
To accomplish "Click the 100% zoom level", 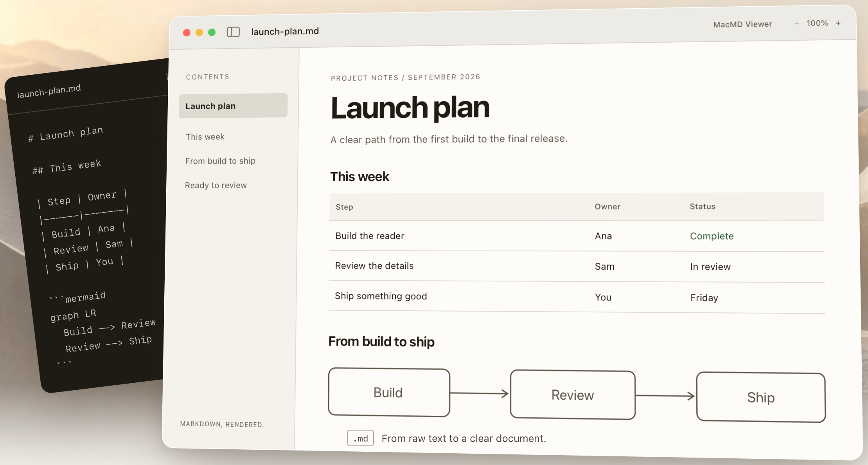I will (817, 23).
